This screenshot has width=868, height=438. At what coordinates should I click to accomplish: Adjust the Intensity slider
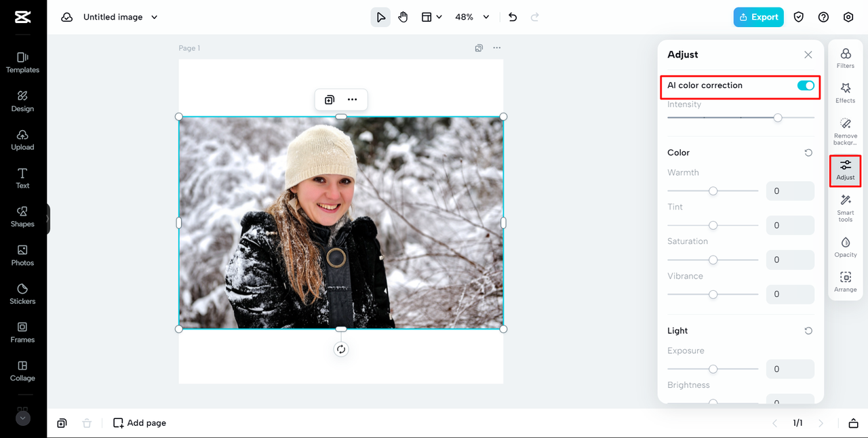(x=741, y=117)
